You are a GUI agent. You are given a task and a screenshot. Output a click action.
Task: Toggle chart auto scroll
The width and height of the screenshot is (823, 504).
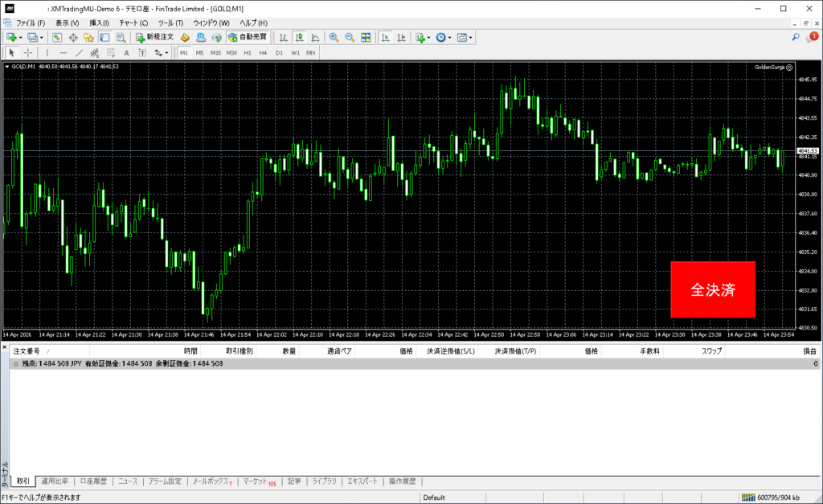tap(386, 38)
